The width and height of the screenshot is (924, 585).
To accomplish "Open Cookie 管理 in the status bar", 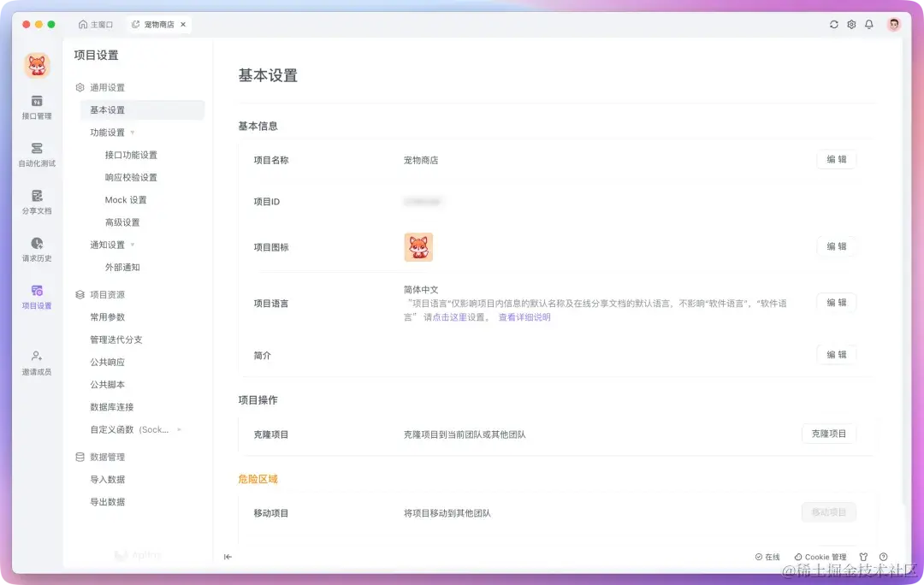I will point(820,556).
